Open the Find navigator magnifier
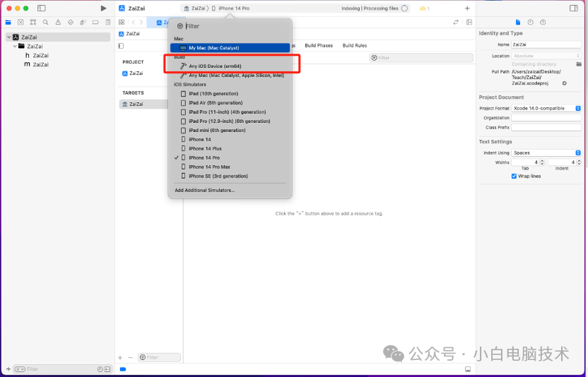The width and height of the screenshot is (588, 377). point(45,23)
